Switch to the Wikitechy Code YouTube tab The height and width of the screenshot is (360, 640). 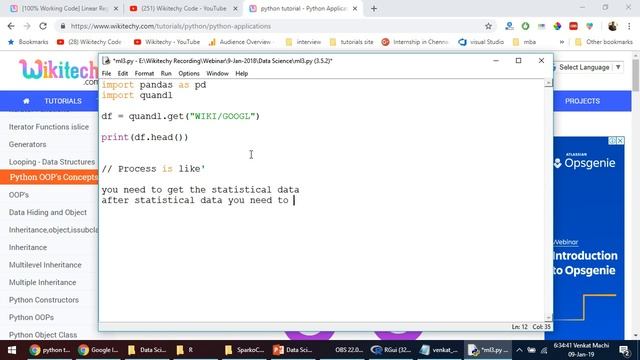pos(184,8)
